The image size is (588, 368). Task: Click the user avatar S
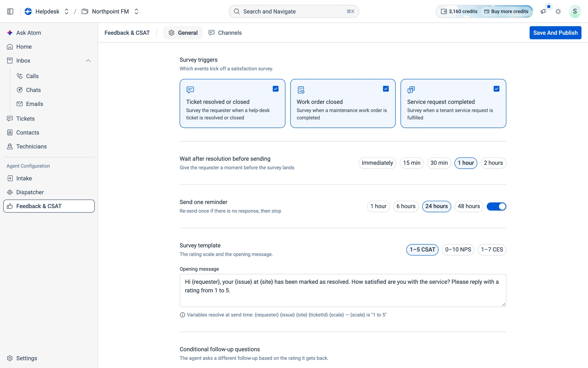pos(574,11)
